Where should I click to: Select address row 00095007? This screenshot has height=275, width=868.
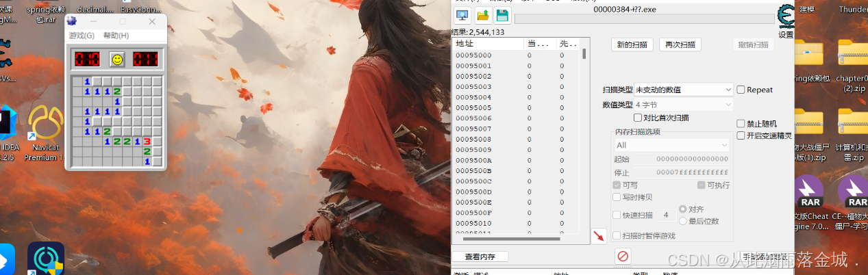(x=517, y=129)
